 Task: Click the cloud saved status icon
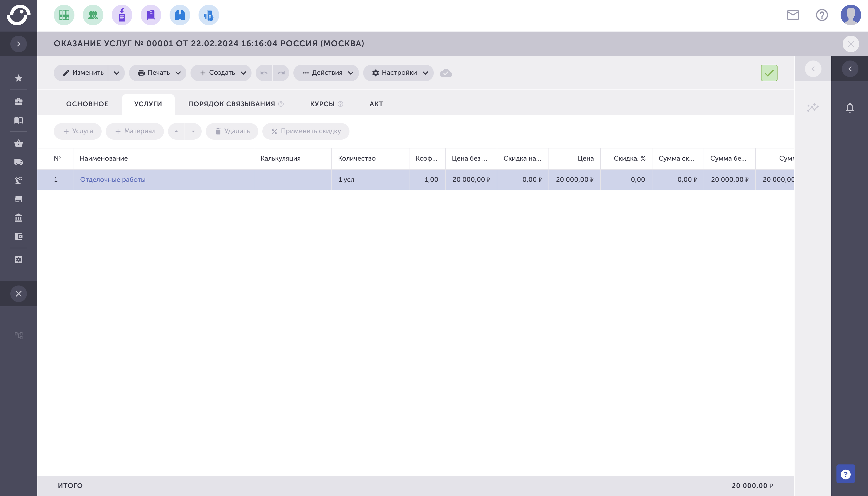tap(446, 73)
